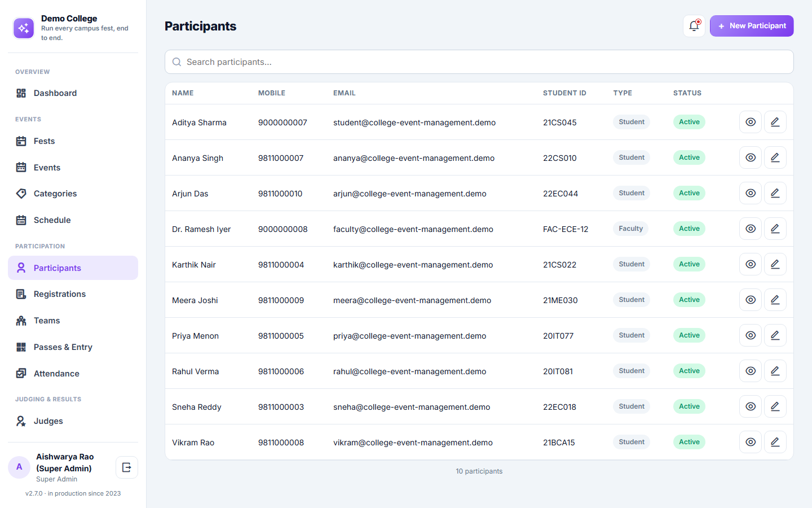View Ananya Singh's participant details
Image resolution: width=812 pixels, height=508 pixels.
(x=751, y=157)
